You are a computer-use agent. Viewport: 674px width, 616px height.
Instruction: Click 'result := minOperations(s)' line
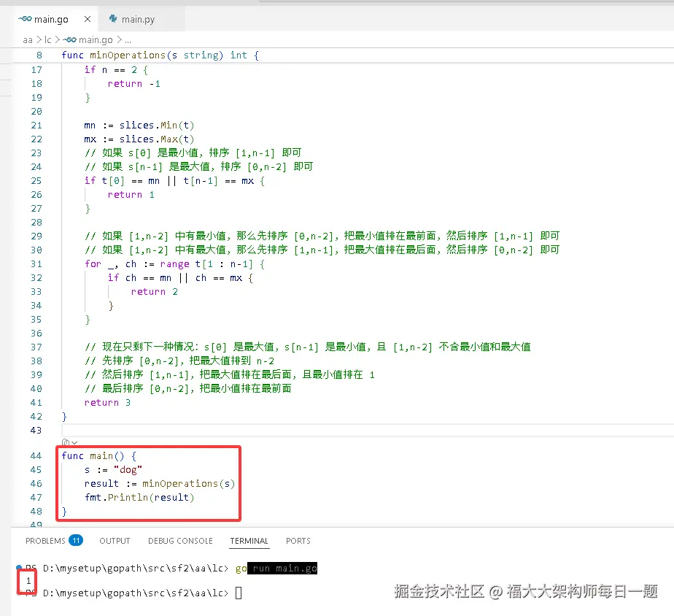[x=160, y=483]
